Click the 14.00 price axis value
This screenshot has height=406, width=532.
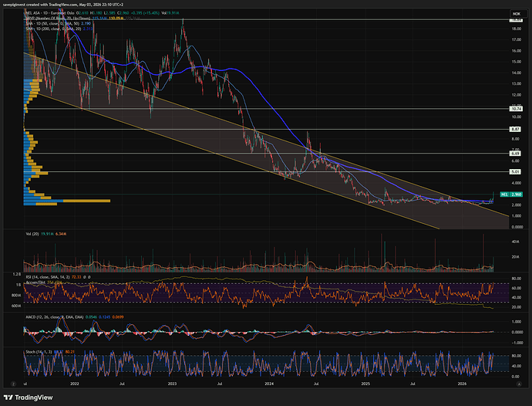(x=517, y=73)
